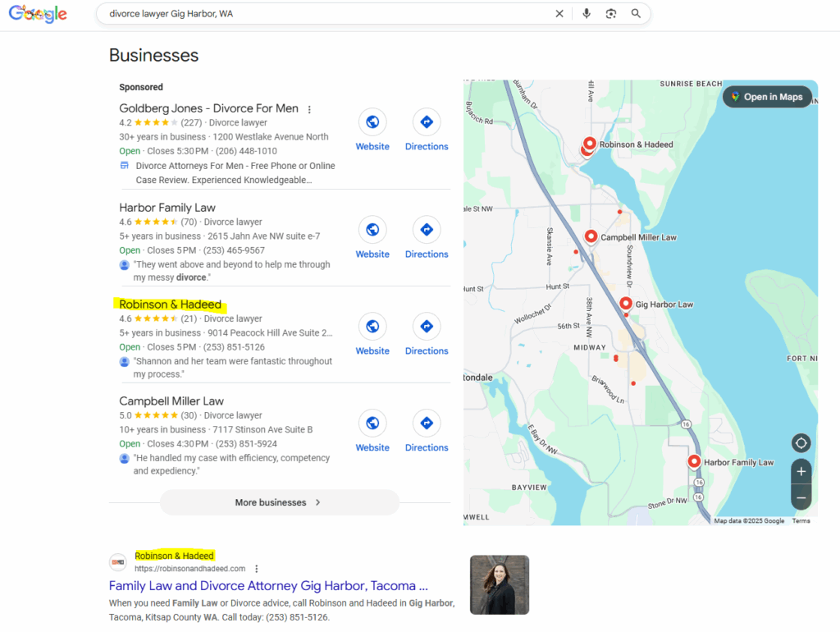Click the attorney photo thumbnail
Screen dimensions: 840x632
(499, 585)
